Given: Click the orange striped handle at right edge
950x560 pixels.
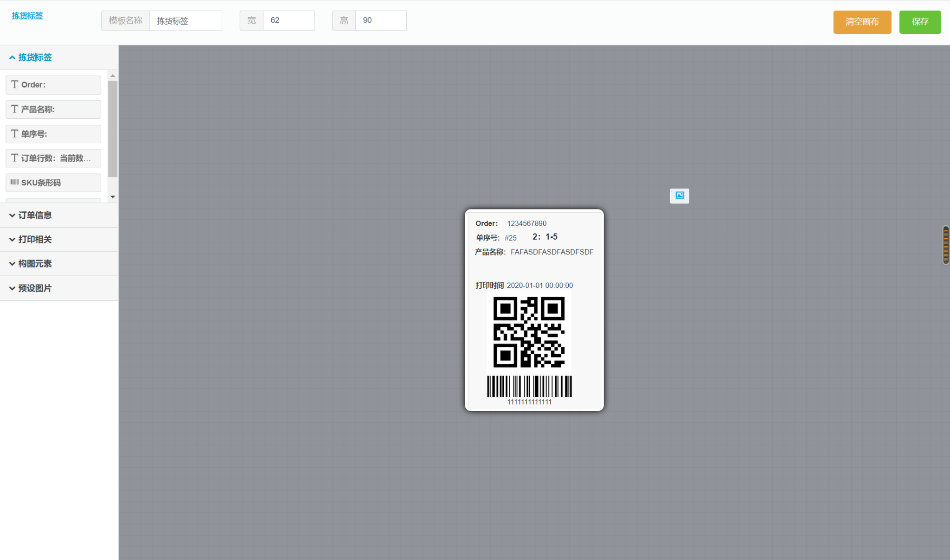Looking at the screenshot, I should (x=945, y=245).
